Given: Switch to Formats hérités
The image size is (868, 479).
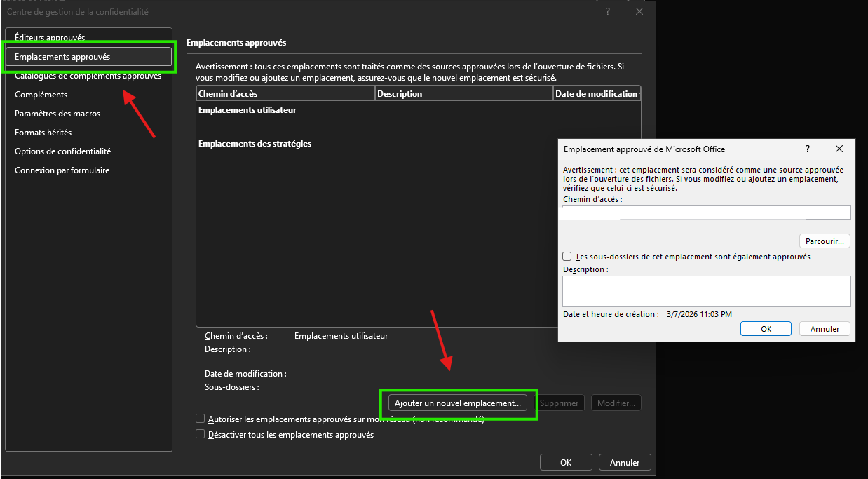Looking at the screenshot, I should (43, 133).
